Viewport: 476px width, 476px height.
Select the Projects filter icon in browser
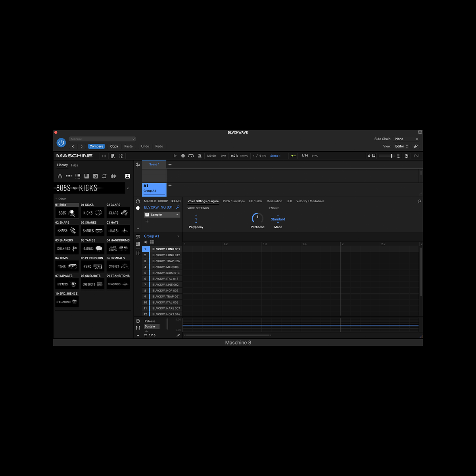tap(60, 176)
